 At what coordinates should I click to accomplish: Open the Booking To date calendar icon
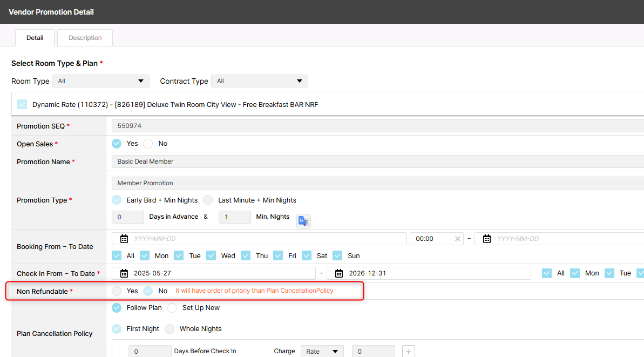pyautogui.click(x=486, y=239)
